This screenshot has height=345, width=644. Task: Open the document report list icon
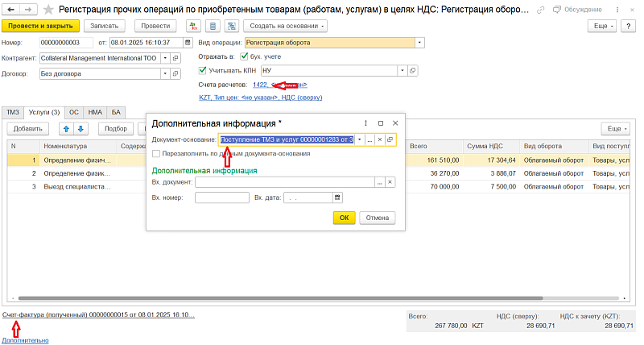(213, 26)
